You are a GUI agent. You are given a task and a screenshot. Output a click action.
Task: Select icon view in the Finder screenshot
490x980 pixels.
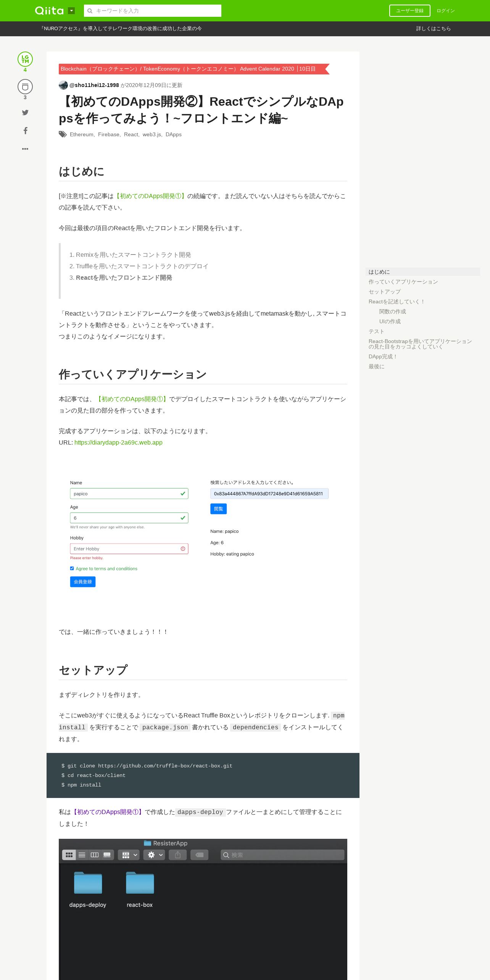pyautogui.click(x=69, y=855)
